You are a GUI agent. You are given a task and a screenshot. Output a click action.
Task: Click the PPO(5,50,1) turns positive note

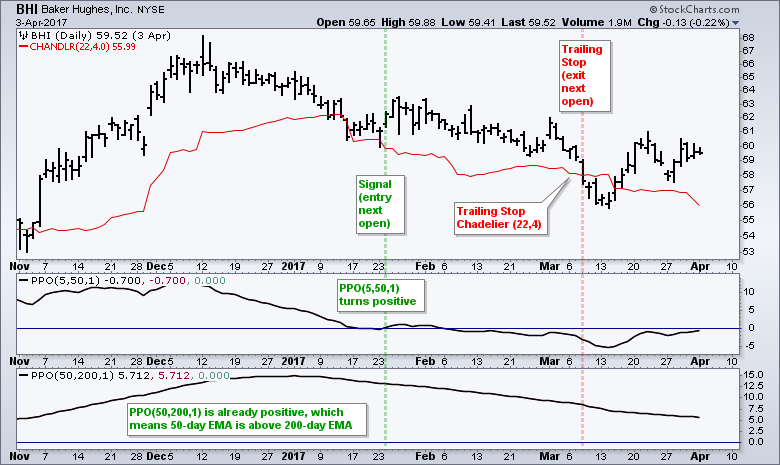coord(381,295)
